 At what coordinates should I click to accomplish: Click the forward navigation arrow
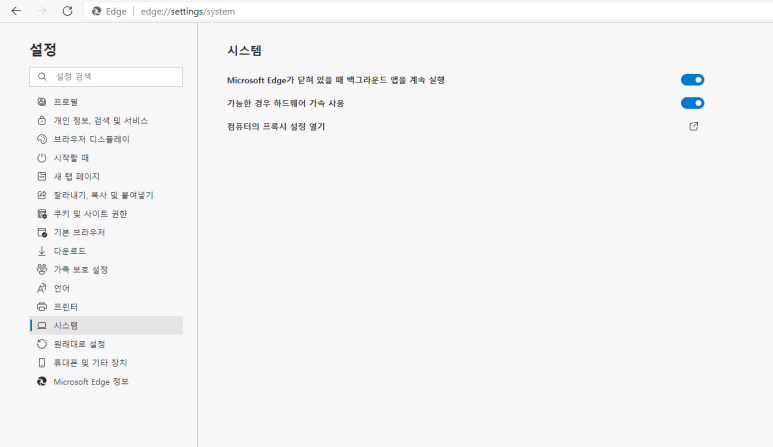tap(42, 11)
